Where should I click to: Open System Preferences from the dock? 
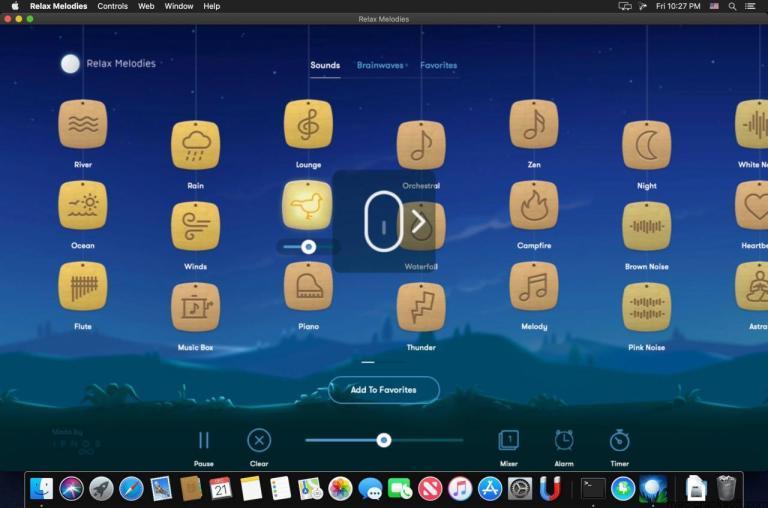520,488
